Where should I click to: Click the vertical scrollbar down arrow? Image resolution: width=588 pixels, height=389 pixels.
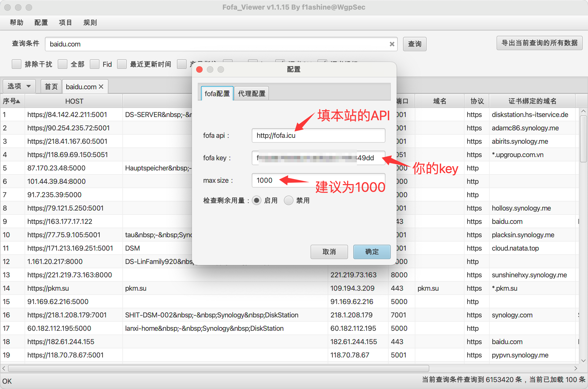point(583,360)
